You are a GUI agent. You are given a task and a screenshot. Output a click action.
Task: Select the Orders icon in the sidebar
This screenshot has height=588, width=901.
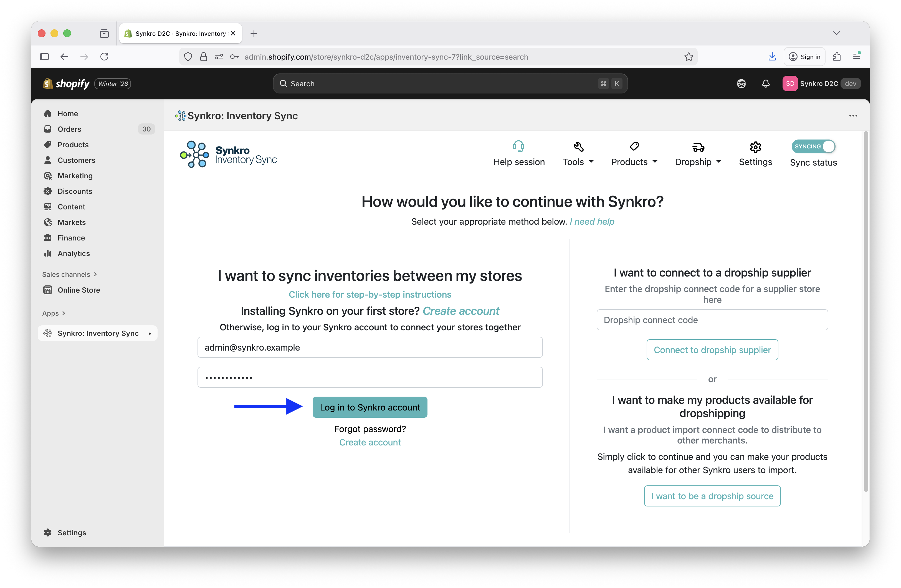coord(48,129)
